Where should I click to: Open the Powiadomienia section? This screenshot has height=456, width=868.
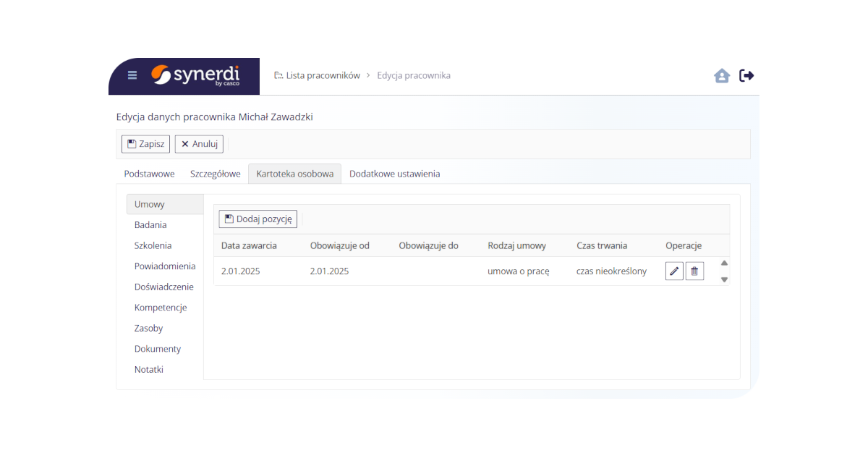click(165, 266)
